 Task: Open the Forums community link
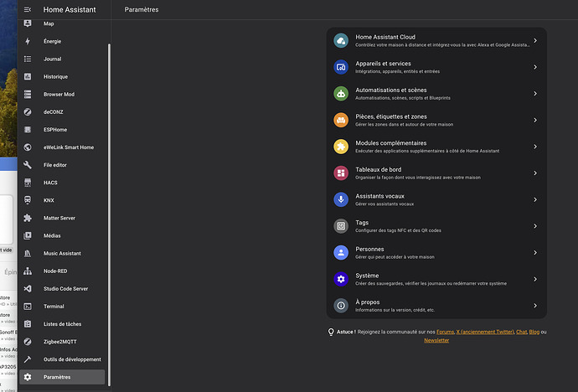(x=445, y=333)
